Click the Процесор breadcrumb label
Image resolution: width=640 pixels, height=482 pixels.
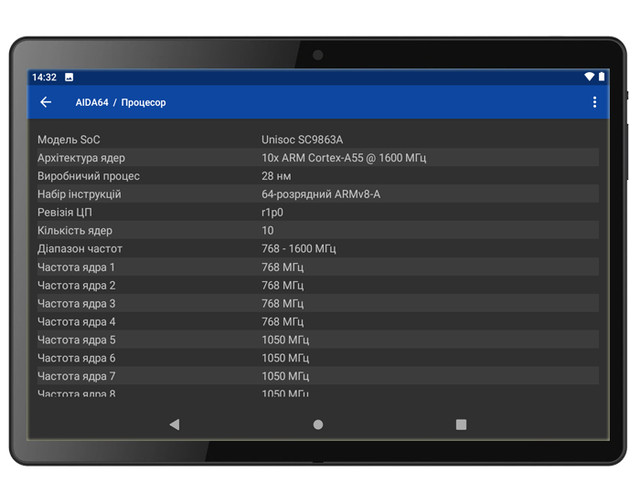tap(143, 103)
